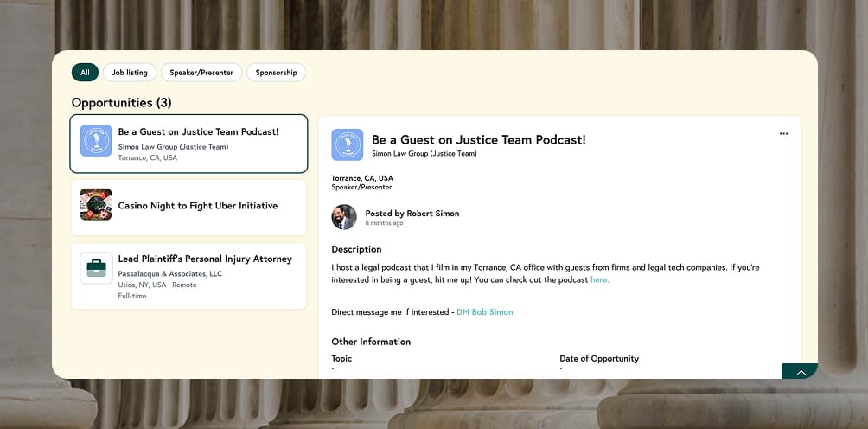868x429 pixels.
Task: Click 'Full-time' label on attorney card
Action: point(131,296)
